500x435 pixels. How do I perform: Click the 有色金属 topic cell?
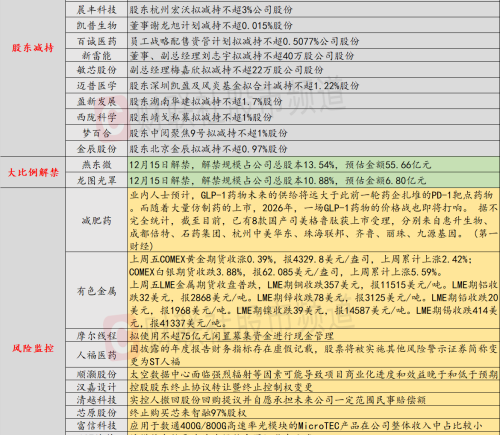pos(97,291)
